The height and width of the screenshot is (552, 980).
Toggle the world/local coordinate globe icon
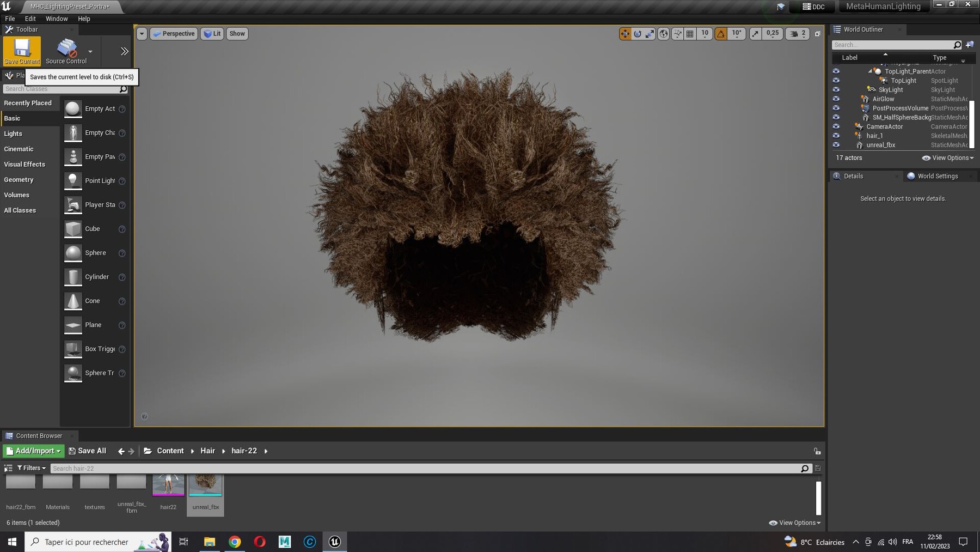(663, 34)
